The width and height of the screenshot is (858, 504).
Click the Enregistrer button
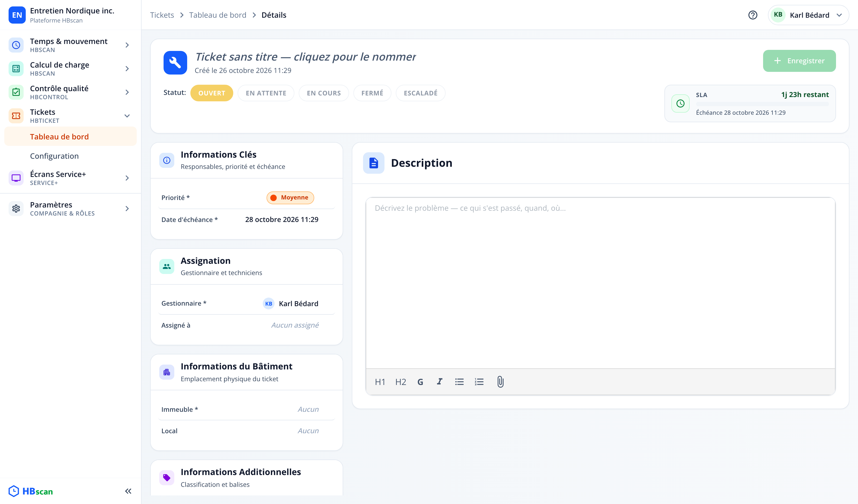coord(799,61)
